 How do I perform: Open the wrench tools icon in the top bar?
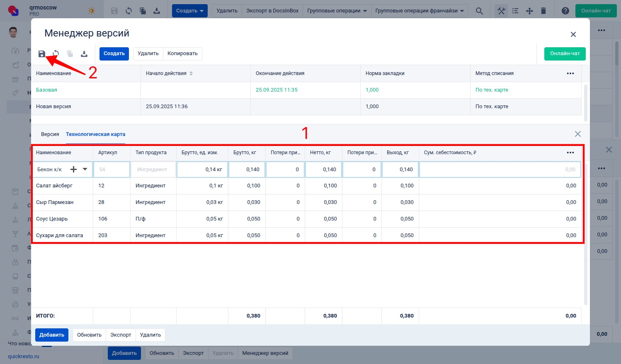501,11
